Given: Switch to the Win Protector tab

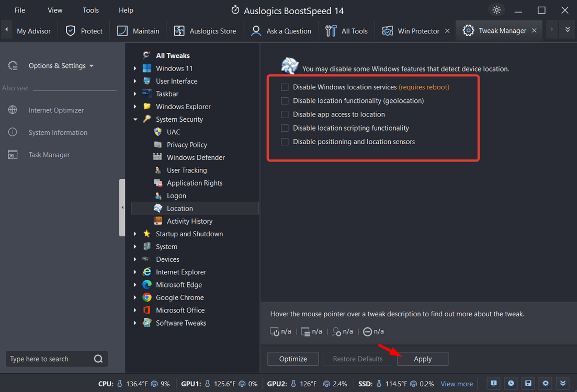Looking at the screenshot, I should coord(417,31).
